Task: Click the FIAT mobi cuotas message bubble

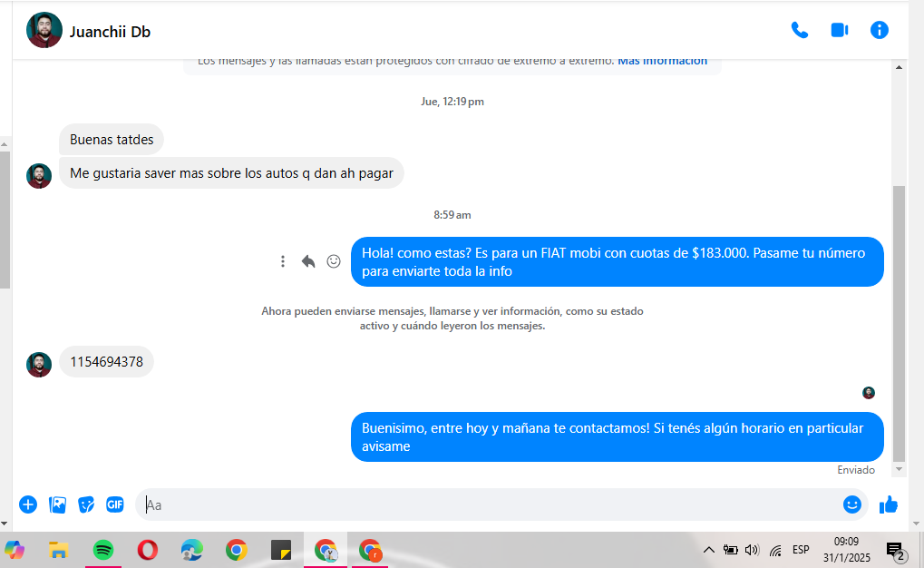Action: pyautogui.click(x=617, y=262)
